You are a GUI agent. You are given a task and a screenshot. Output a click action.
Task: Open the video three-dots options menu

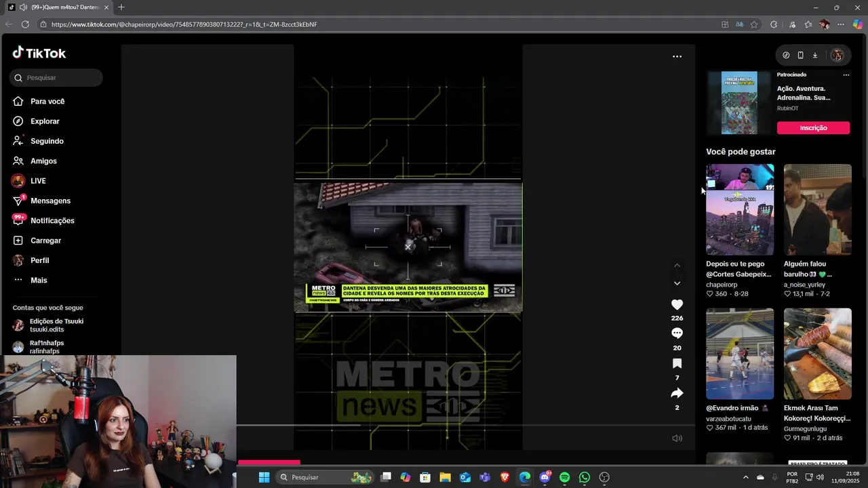pos(677,56)
